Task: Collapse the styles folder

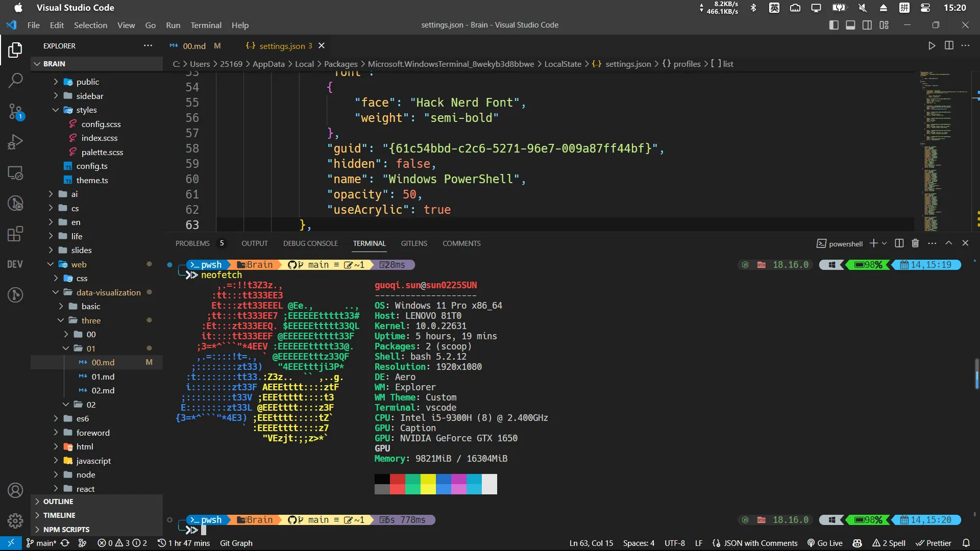Action: coord(97,110)
